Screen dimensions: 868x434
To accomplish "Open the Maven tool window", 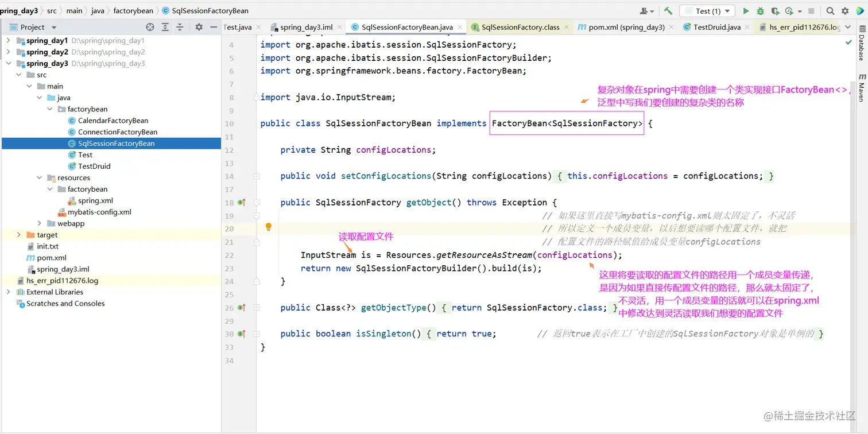I will tap(861, 87).
